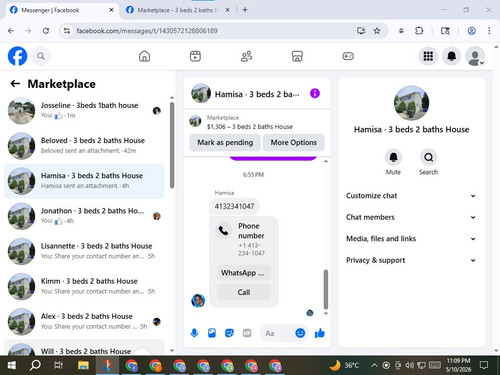The width and height of the screenshot is (500, 375).
Task: Open Windows Start menu
Action: [12, 365]
